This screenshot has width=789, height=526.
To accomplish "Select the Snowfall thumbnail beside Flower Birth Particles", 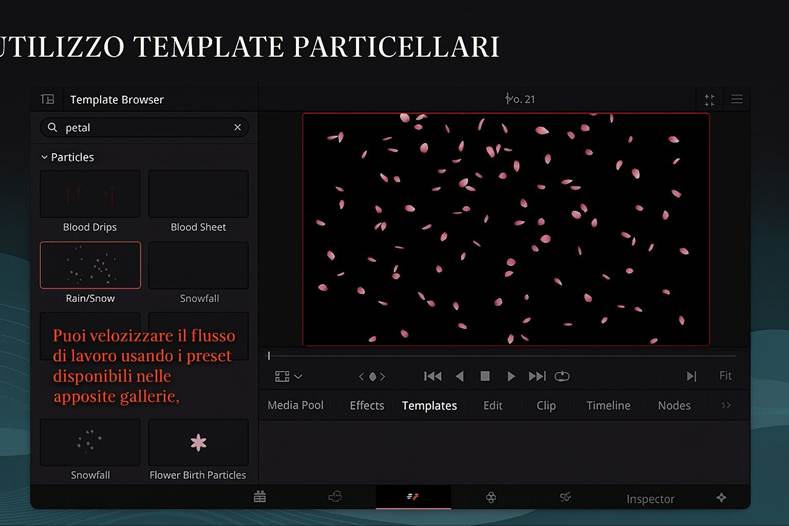I will pyautogui.click(x=90, y=442).
